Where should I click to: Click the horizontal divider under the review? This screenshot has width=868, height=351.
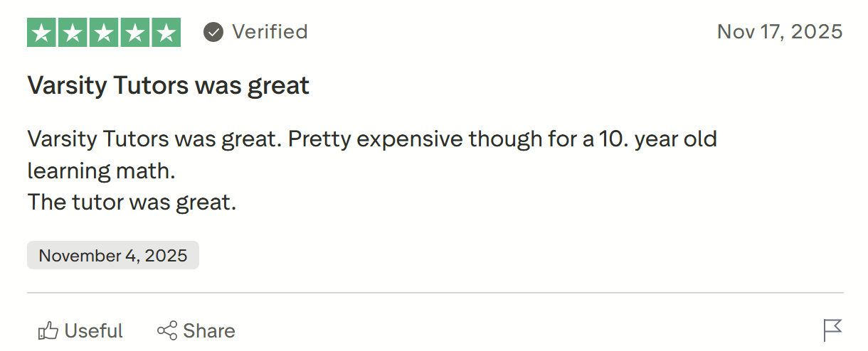(435, 293)
